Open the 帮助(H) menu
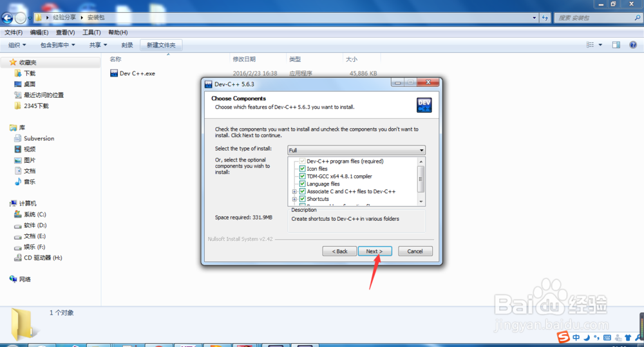This screenshot has height=347, width=644. click(118, 32)
